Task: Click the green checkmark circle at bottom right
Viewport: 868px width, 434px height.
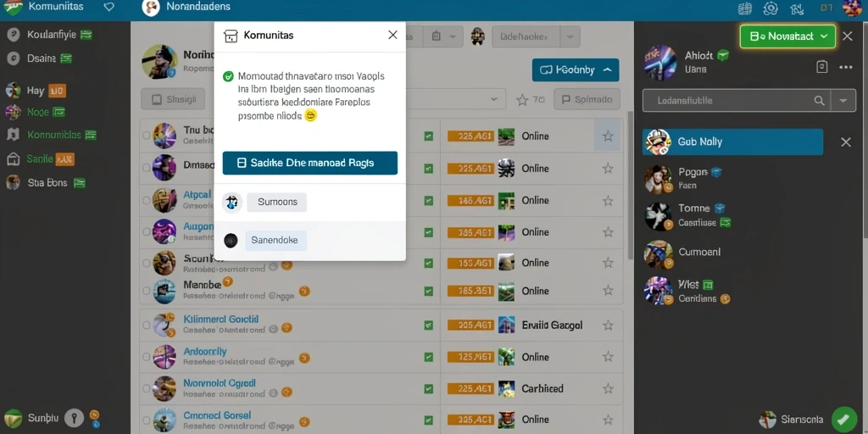Action: pos(844,420)
